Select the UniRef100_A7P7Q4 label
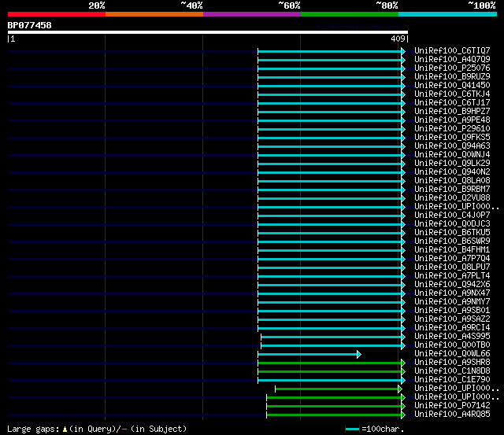Image resolution: width=504 pixels, height=435 pixels. tap(452, 259)
